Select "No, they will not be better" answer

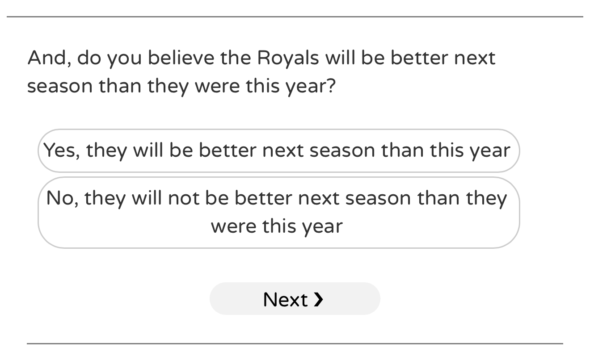coord(278,212)
